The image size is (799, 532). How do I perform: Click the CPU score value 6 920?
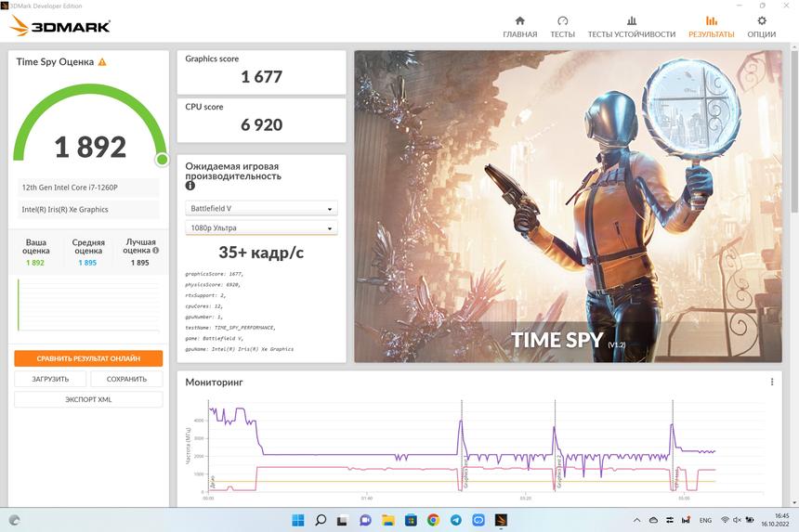(x=261, y=124)
